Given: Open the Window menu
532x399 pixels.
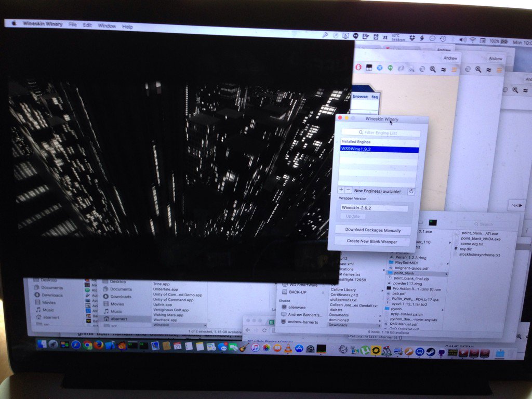Looking at the screenshot, I should [107, 26].
